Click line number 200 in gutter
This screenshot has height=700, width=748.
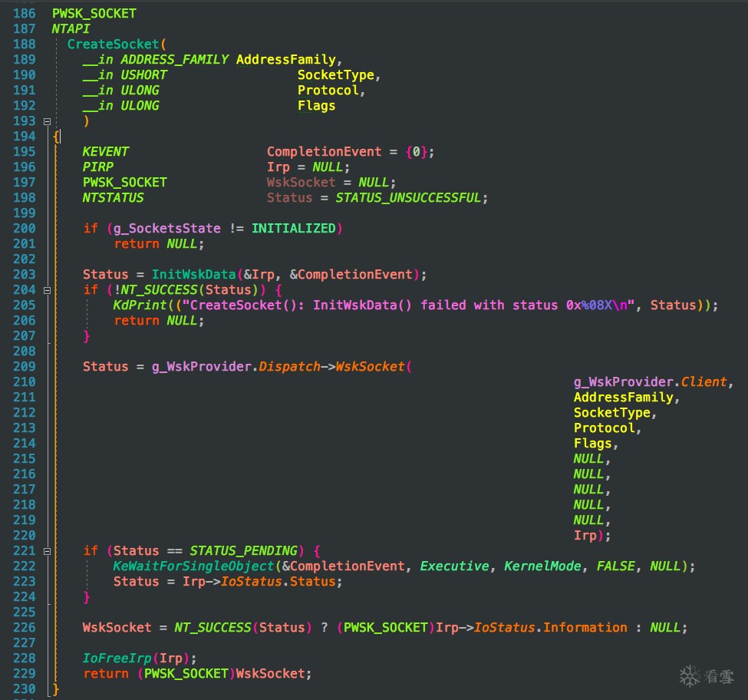25,228
